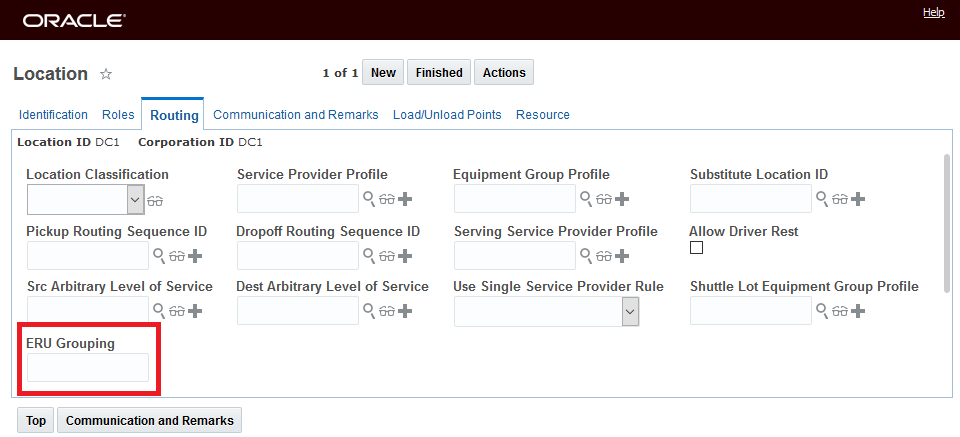Expand Use Single Service Provider Rule dropdown
The image size is (960, 437).
(630, 312)
